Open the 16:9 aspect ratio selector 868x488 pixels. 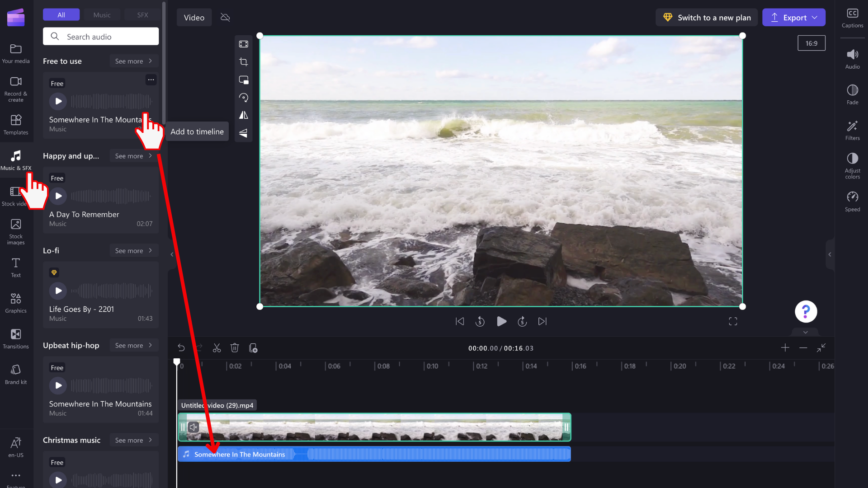pyautogui.click(x=811, y=43)
